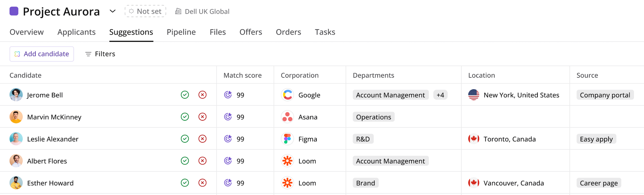Image resolution: width=644 pixels, height=195 pixels.
Task: Click the purple Project Aurora color square
Action: (x=14, y=11)
